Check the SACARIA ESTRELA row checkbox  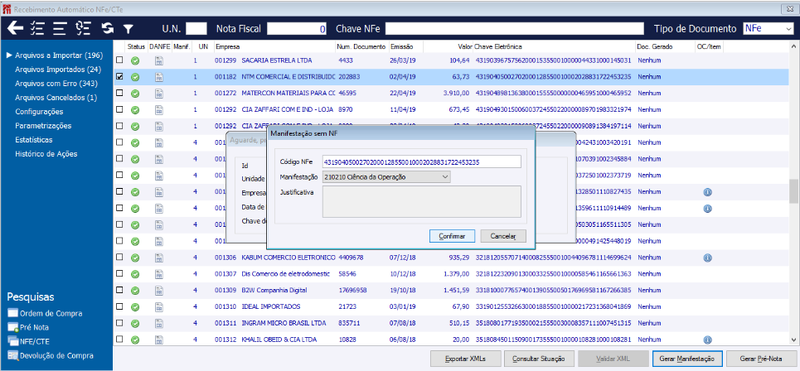pos(119,60)
